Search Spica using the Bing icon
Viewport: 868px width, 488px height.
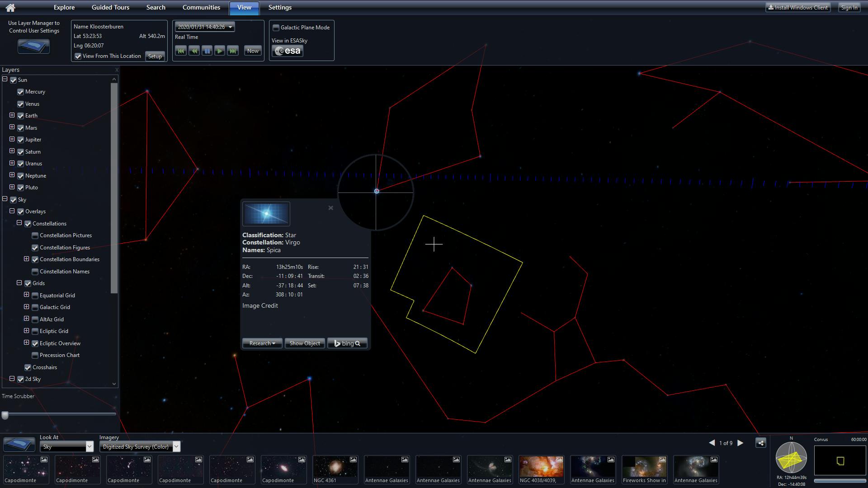click(x=347, y=343)
